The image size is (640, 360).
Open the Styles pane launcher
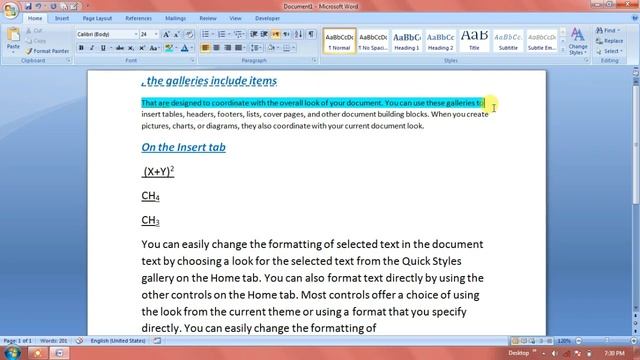(x=586, y=60)
